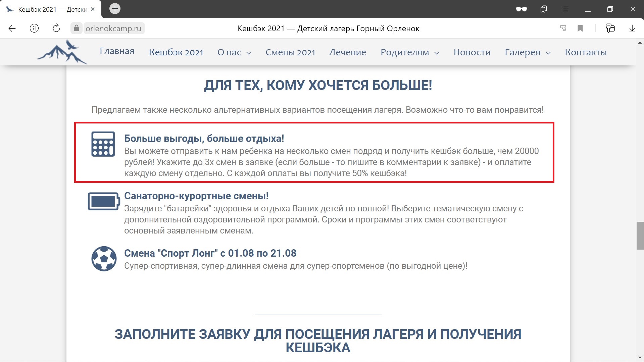Click Санаторно-курортные смены heading link
The height and width of the screenshot is (362, 644).
point(196,196)
